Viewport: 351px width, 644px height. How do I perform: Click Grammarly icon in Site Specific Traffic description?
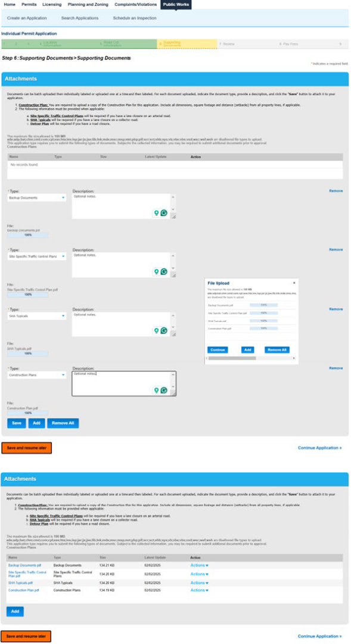[x=164, y=271]
